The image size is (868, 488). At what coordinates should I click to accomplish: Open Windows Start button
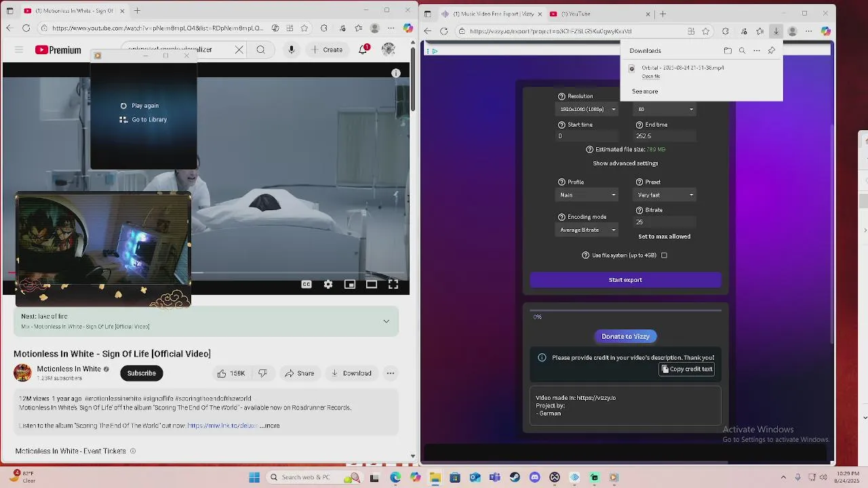tap(254, 477)
